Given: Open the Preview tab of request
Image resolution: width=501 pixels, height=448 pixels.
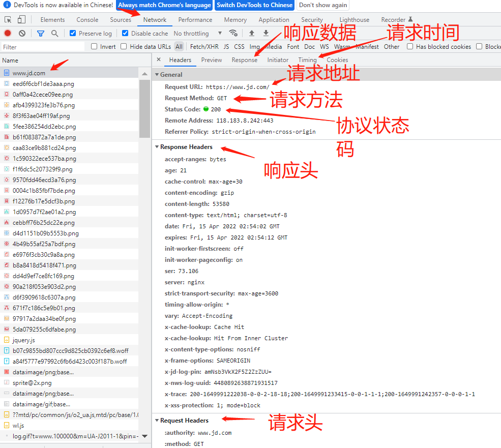Looking at the screenshot, I should (212, 60).
